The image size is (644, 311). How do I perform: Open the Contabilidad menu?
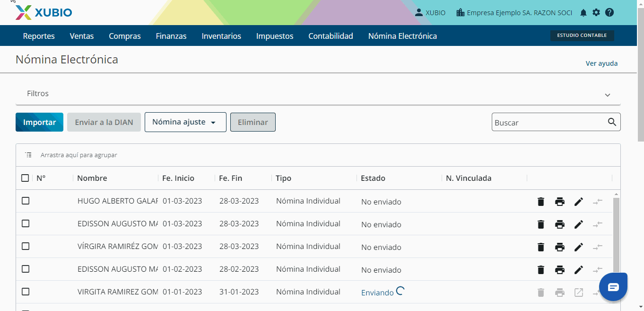pos(331,36)
